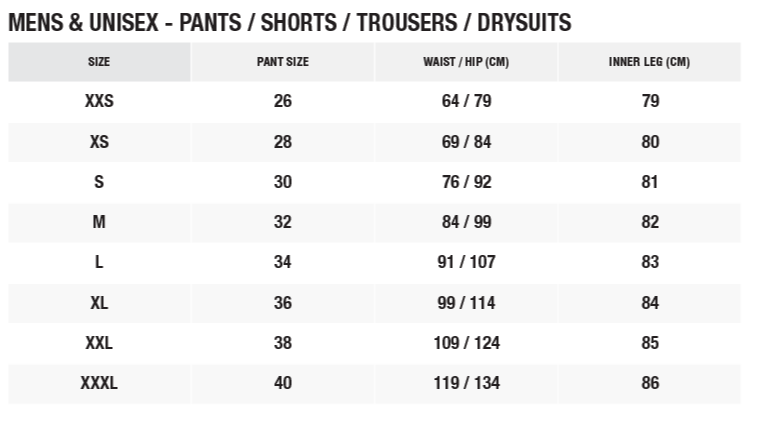Viewport: 775px width, 421px height.
Task: Select pant size 40 value
Action: [x=283, y=383]
